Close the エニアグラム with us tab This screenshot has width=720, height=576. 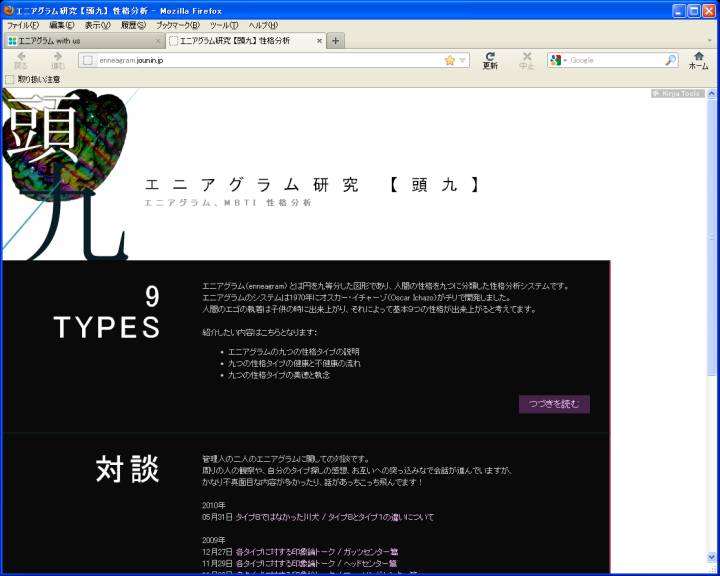tap(158, 41)
